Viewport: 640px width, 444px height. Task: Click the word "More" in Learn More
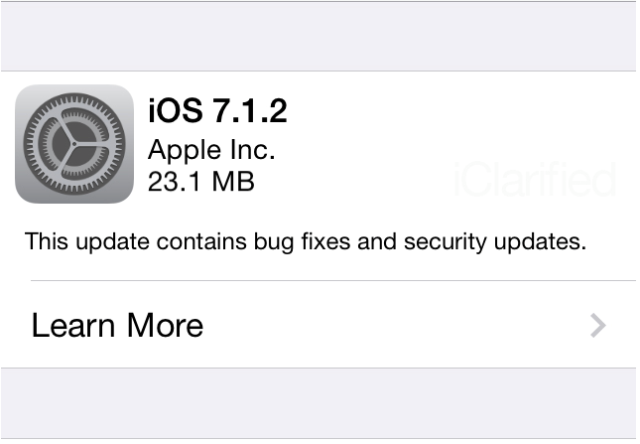[165, 325]
